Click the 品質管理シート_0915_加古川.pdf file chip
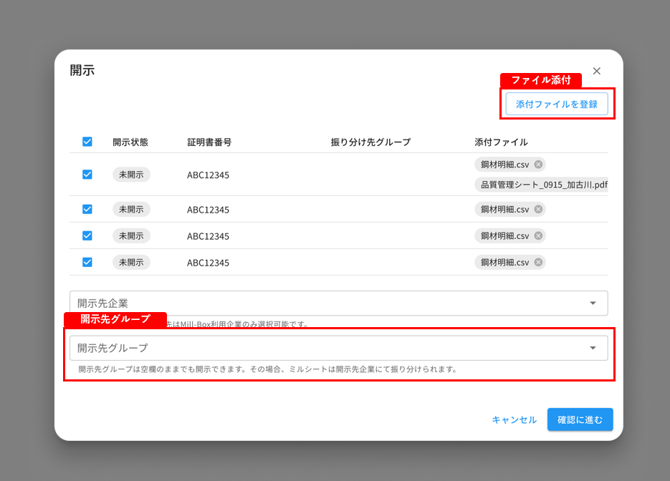This screenshot has height=481, width=670. tap(541, 185)
